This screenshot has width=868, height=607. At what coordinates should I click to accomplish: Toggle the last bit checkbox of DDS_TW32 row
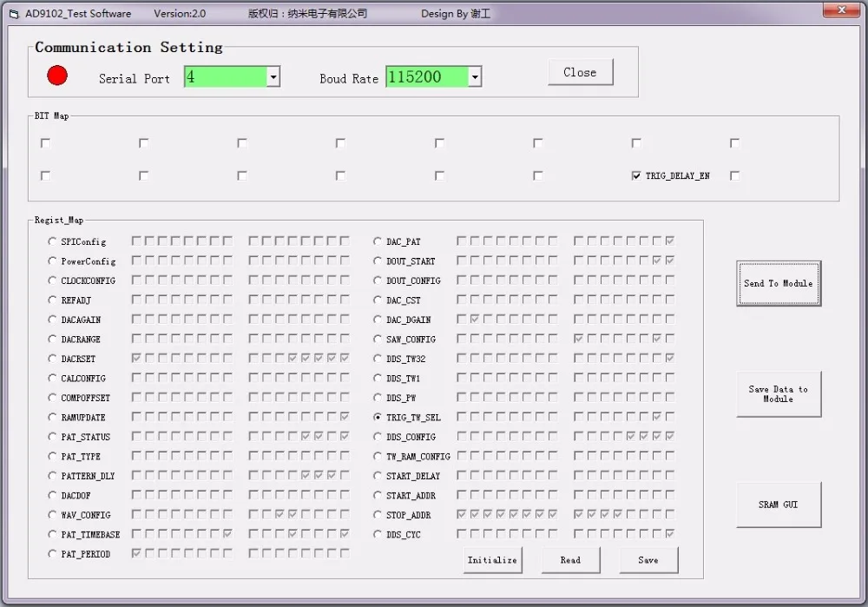pos(670,359)
